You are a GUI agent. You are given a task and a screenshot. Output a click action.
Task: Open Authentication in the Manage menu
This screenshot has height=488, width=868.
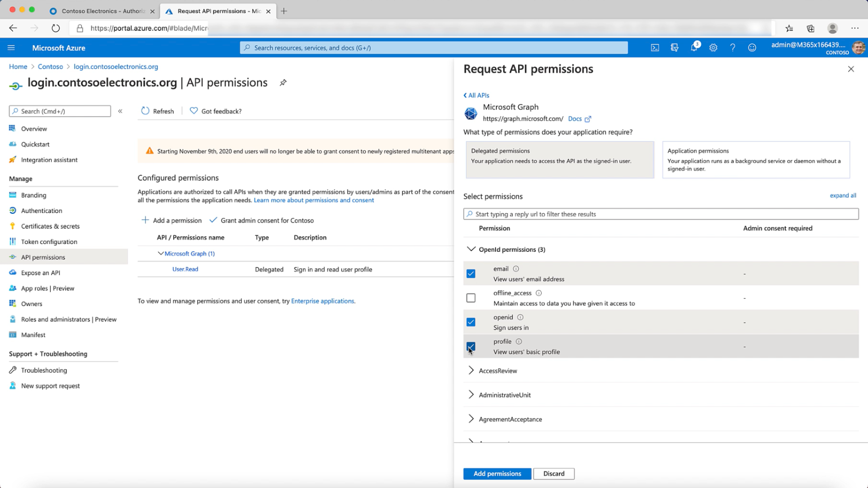click(x=42, y=211)
